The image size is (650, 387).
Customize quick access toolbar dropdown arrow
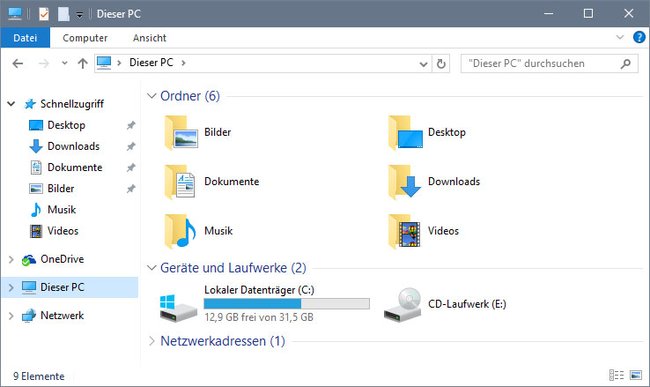pyautogui.click(x=79, y=15)
